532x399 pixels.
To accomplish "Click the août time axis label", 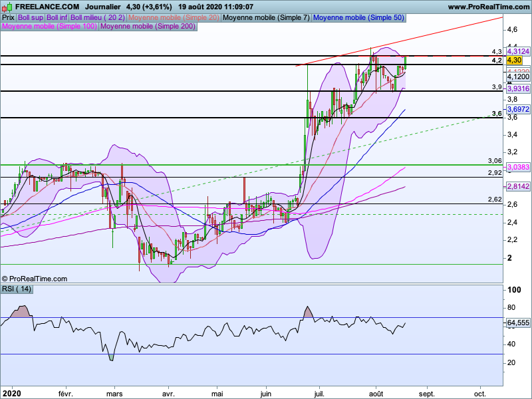I will pyautogui.click(x=376, y=394).
